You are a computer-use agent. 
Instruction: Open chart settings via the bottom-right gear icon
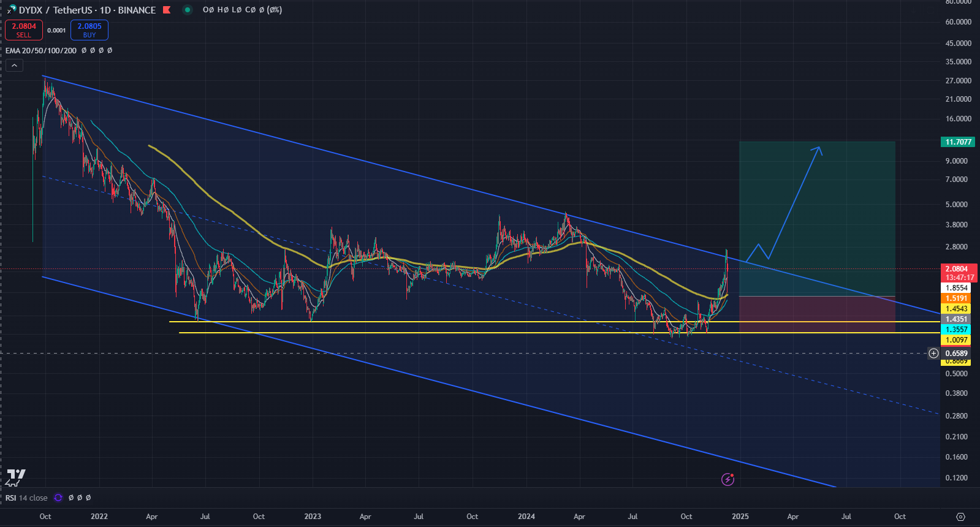point(960,517)
